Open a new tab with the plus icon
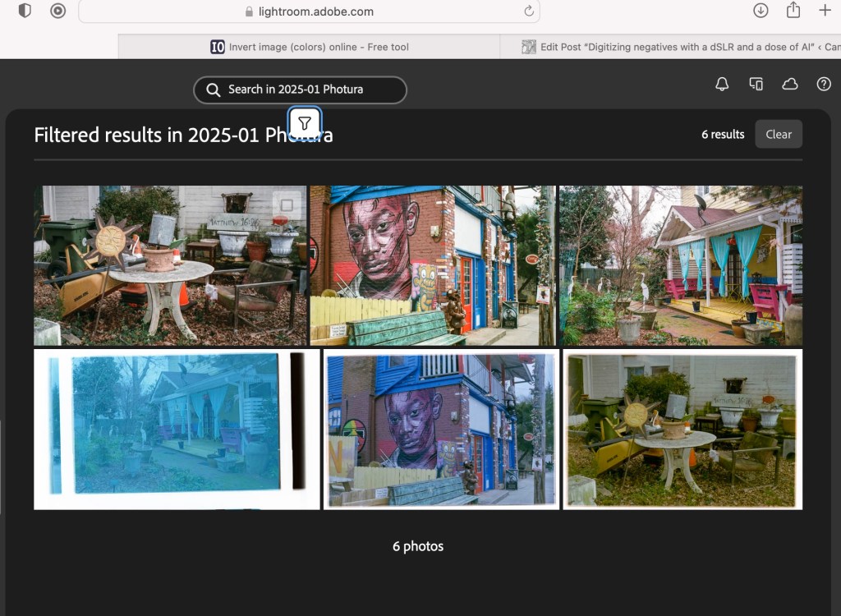This screenshot has height=616, width=841. (825, 11)
